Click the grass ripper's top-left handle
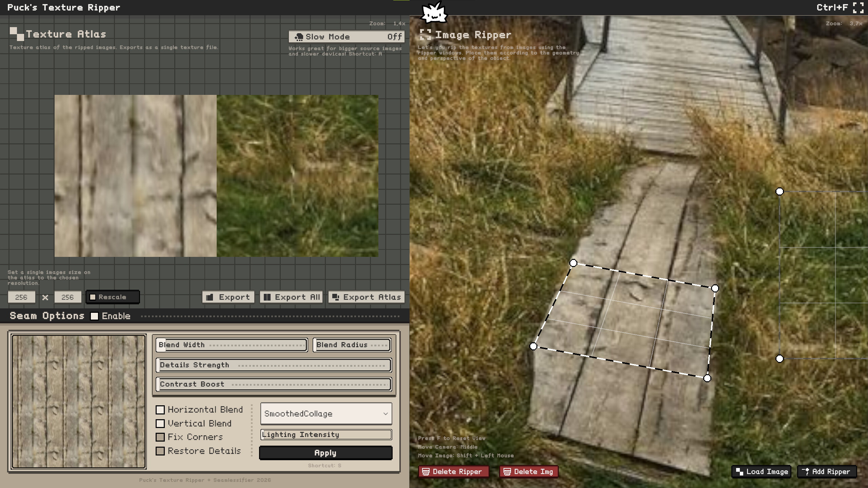 780,191
